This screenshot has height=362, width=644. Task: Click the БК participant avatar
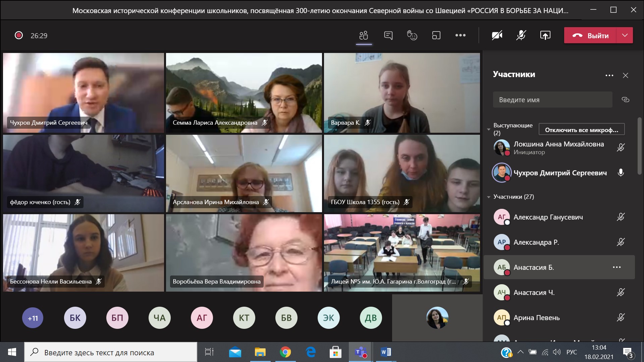click(x=75, y=318)
